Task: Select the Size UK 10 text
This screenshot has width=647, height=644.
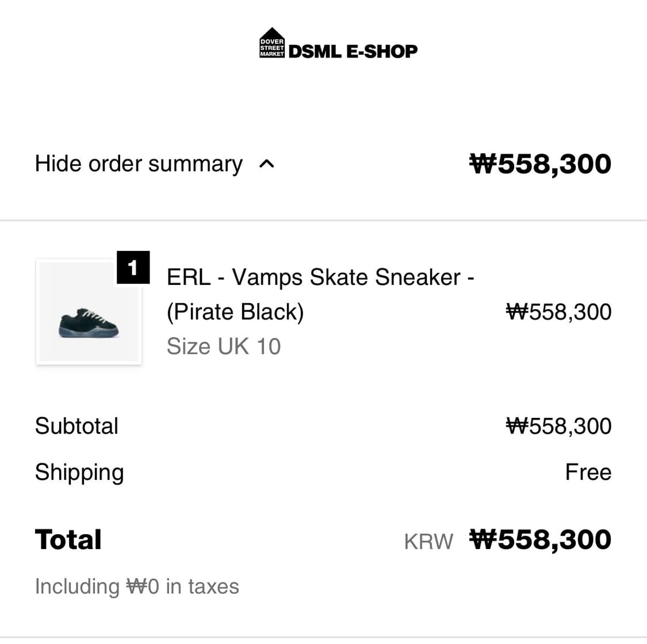Action: (224, 346)
